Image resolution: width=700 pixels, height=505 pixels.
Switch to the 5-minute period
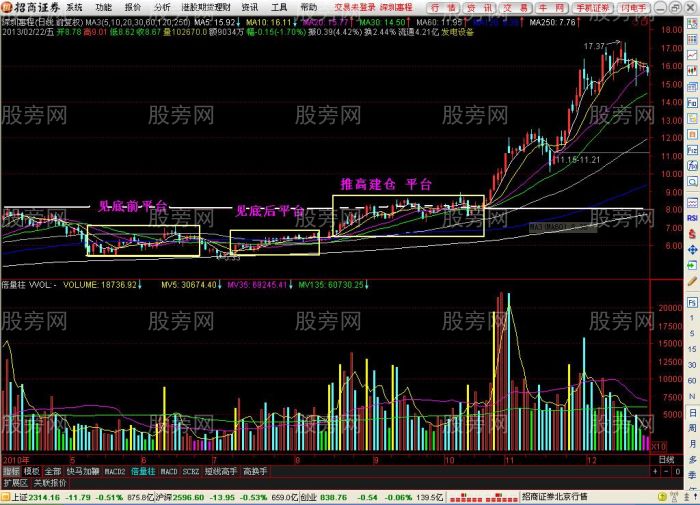[692, 334]
